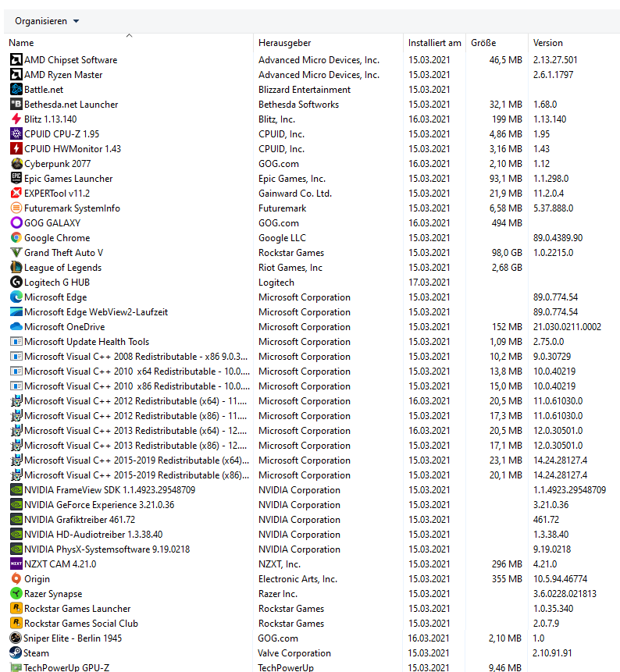Click the 355 MB size value
Screen dimensions: 620x672
[507, 578]
